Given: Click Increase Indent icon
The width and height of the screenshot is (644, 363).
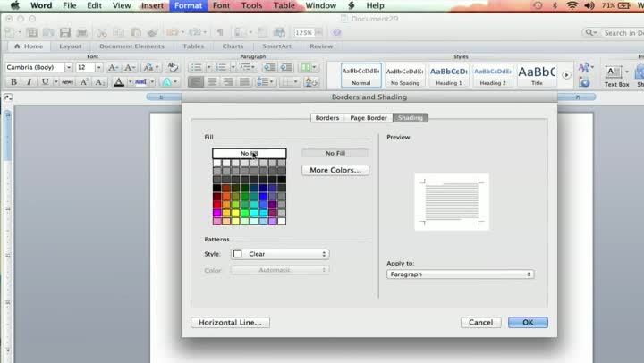Looking at the screenshot, I should pyautogui.click(x=286, y=67).
